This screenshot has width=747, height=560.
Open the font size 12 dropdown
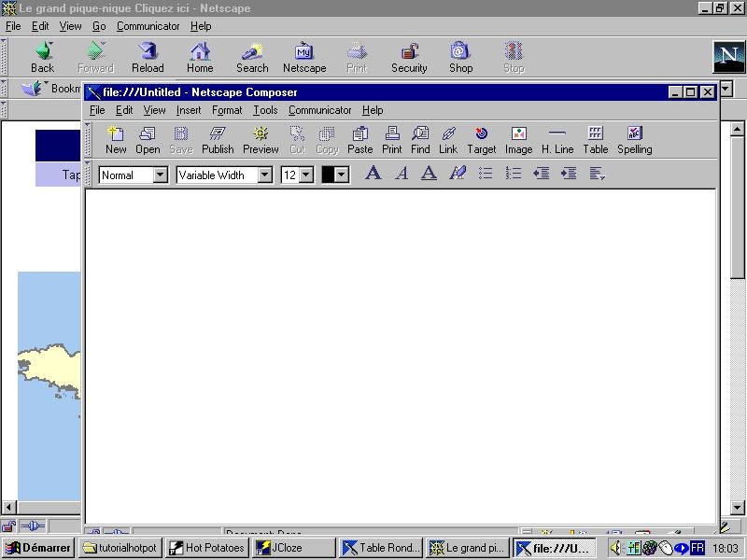tap(307, 175)
